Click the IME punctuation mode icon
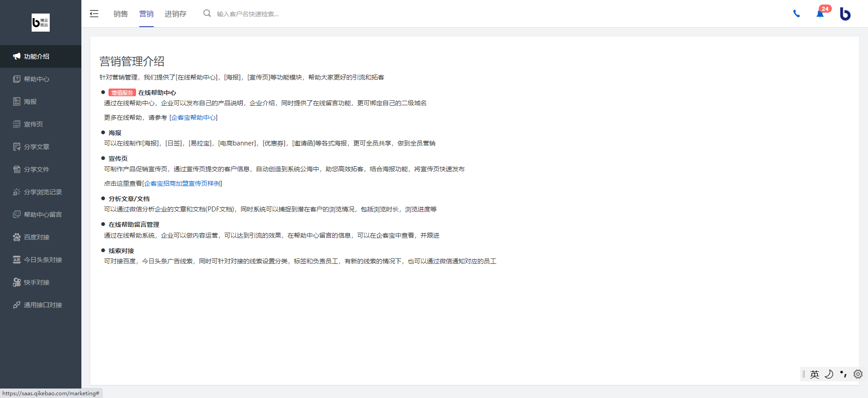Image resolution: width=868 pixels, height=398 pixels. [x=843, y=374]
